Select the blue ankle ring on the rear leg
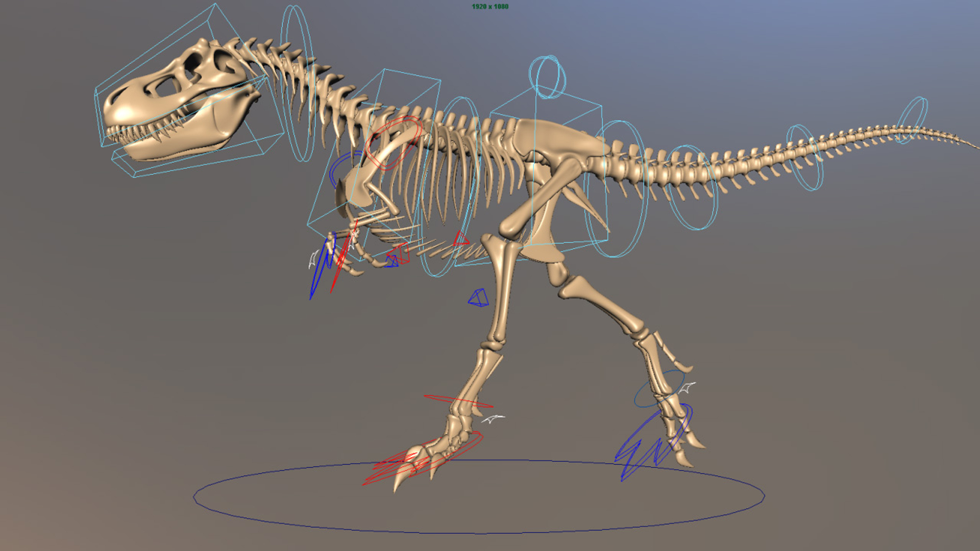Viewport: 980px width, 551px height. pos(659,389)
